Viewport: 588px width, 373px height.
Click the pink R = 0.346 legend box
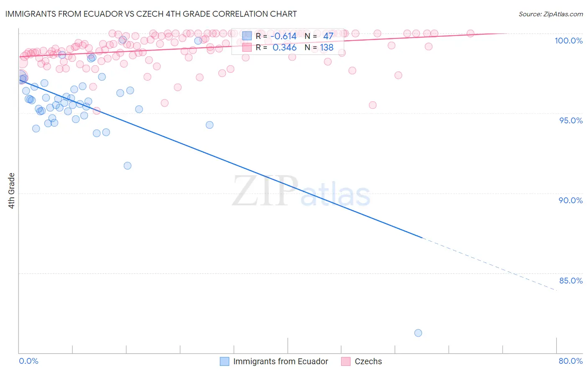click(247, 47)
